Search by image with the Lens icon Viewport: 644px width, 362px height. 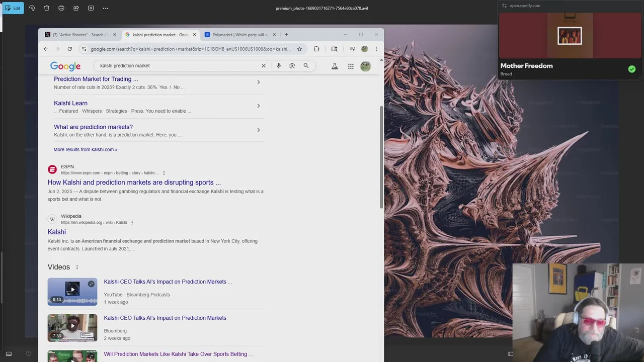point(292,66)
